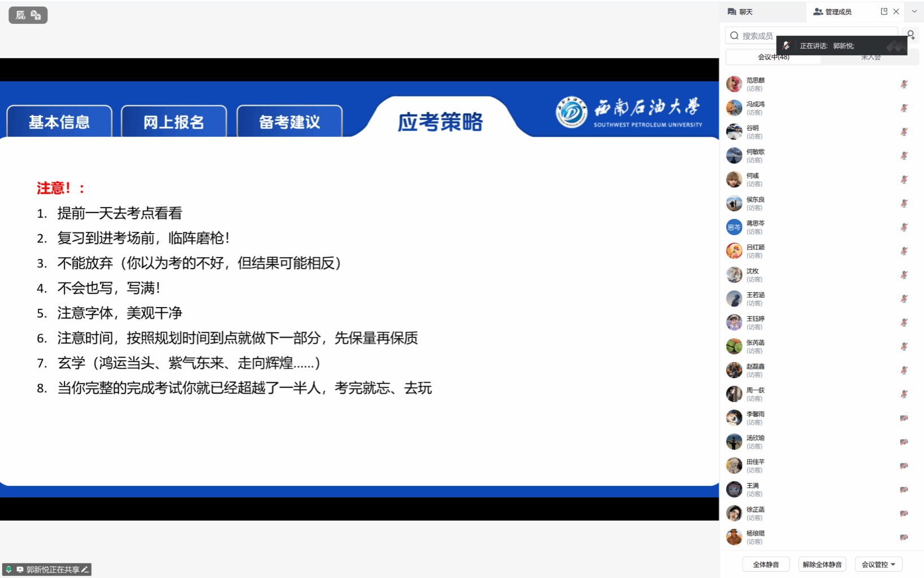This screenshot has height=578, width=924.
Task: Click the 解除全体静音 button
Action: click(822, 564)
